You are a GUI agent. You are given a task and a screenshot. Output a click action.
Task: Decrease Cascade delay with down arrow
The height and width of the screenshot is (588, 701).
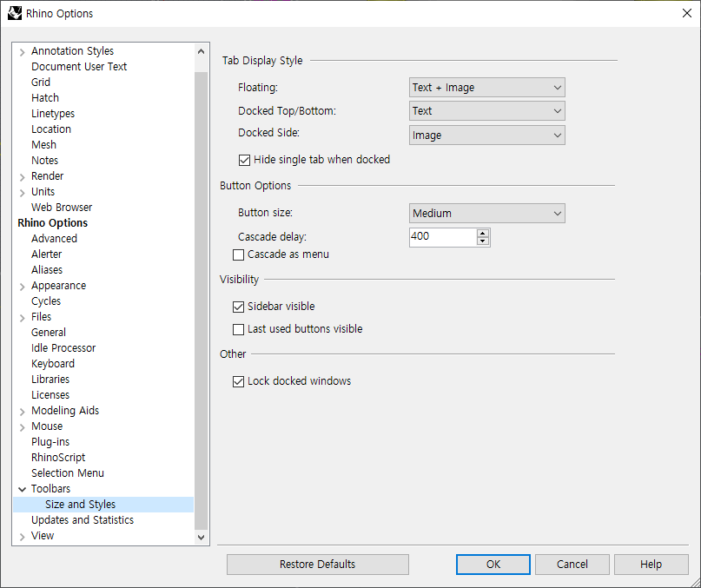coord(482,241)
